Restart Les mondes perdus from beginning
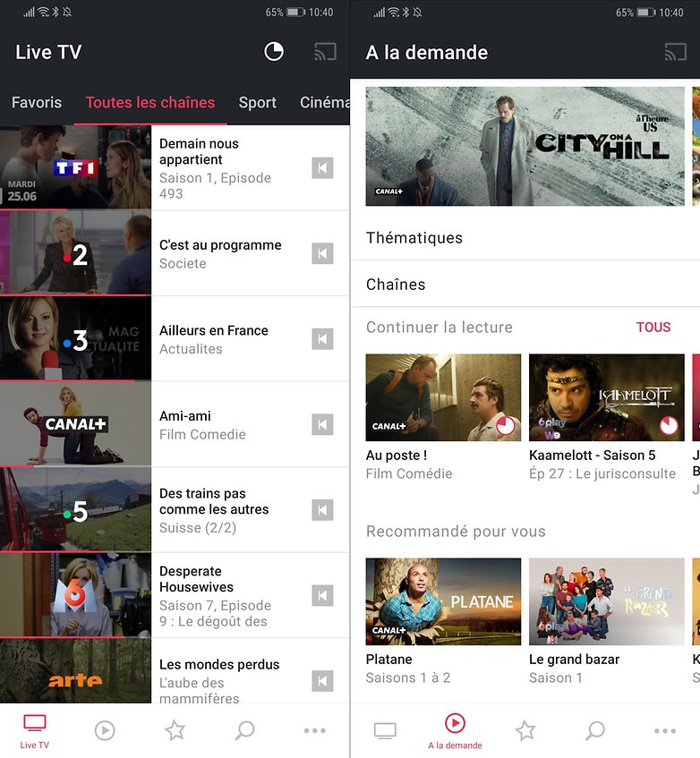Image resolution: width=700 pixels, height=758 pixels. tap(322, 681)
